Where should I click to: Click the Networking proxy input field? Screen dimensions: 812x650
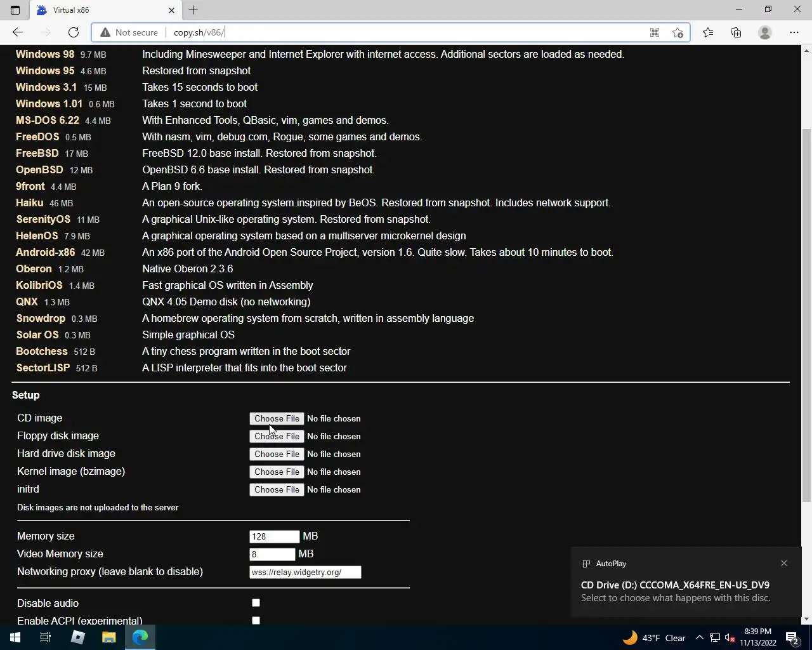305,572
